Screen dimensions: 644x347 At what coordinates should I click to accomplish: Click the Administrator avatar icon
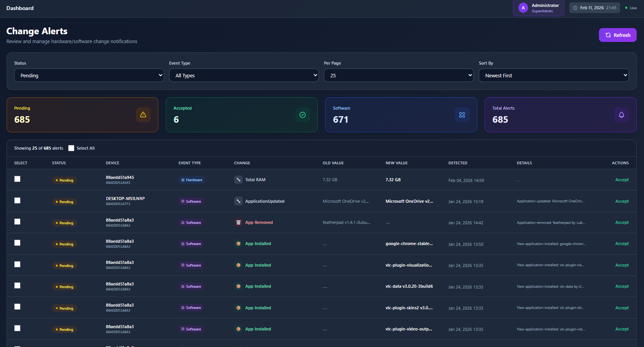tap(523, 8)
